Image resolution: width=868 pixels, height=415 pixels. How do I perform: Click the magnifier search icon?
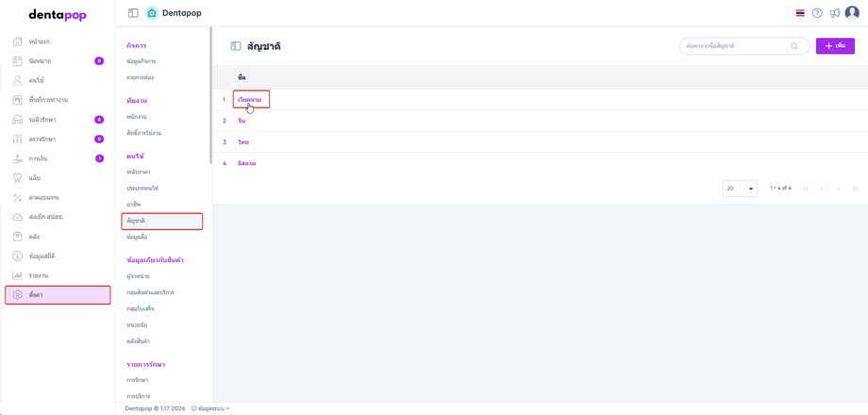click(x=794, y=46)
